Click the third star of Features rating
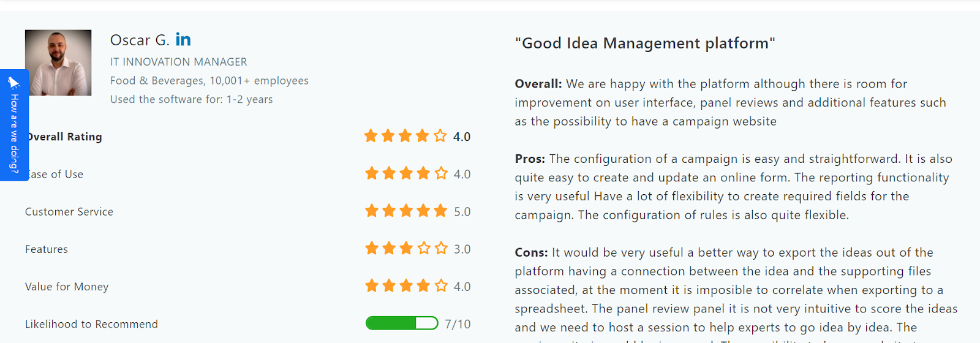This screenshot has width=980, height=343. pos(406,248)
